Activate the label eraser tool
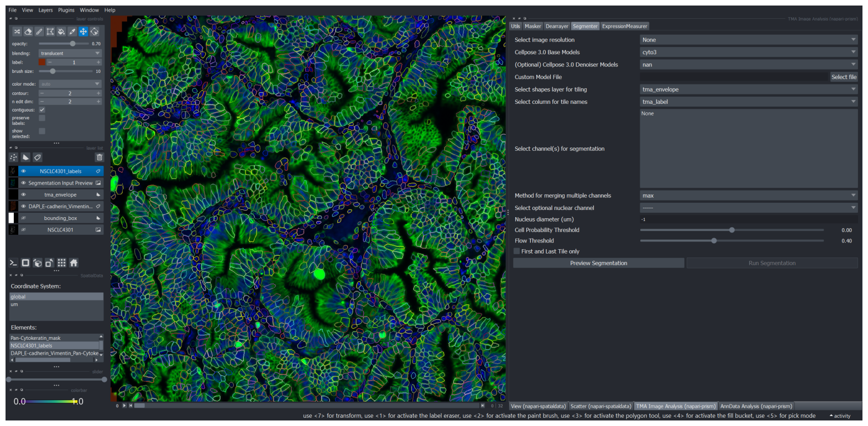This screenshot has height=426, width=868. pos(28,31)
